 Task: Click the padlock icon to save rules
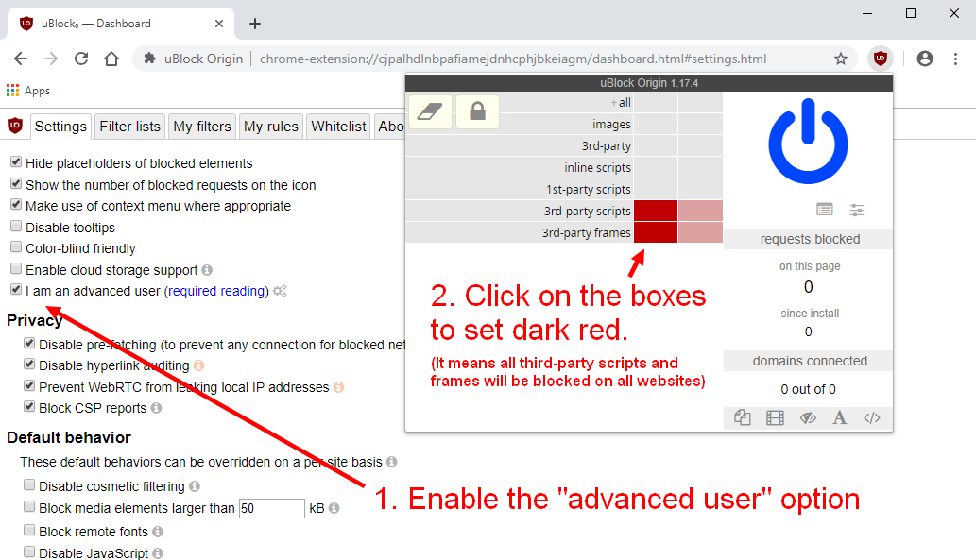(x=477, y=112)
